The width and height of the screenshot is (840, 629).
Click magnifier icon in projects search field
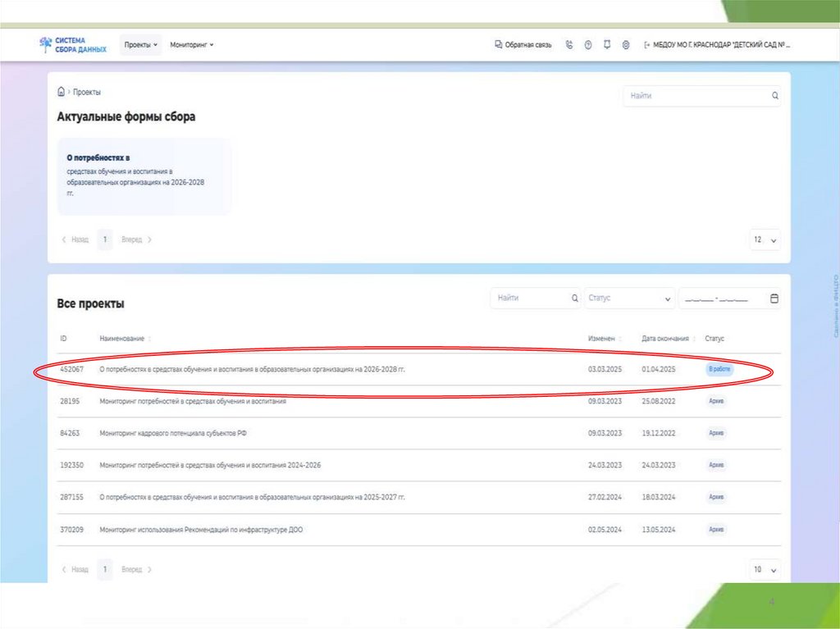click(574, 299)
